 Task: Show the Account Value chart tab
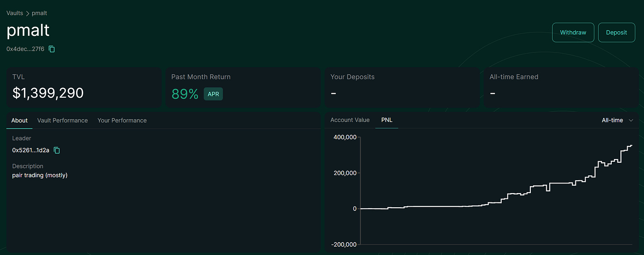(350, 120)
